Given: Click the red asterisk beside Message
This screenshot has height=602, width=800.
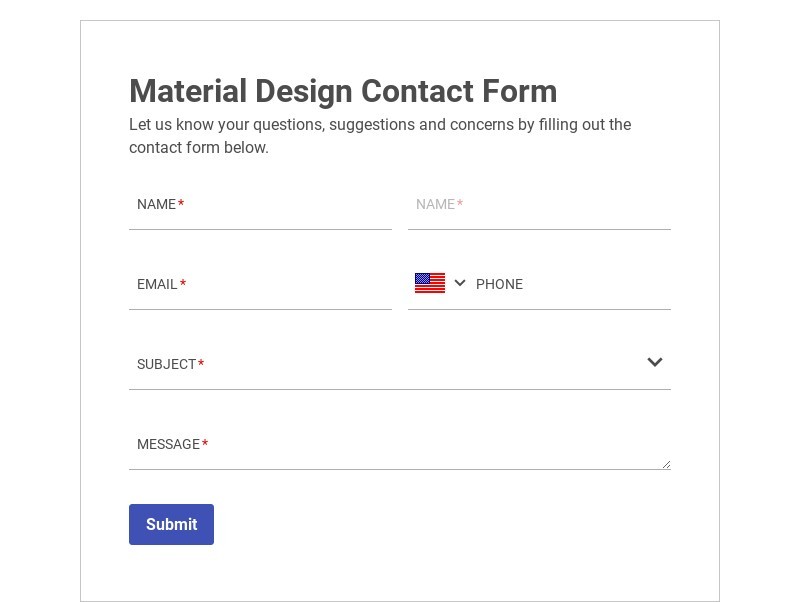Looking at the screenshot, I should pyautogui.click(x=205, y=444).
